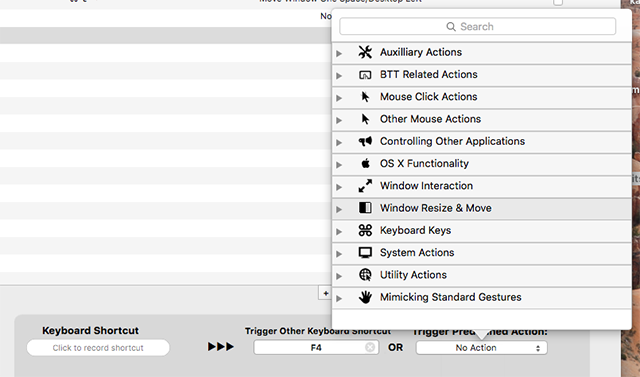This screenshot has height=377, width=640.
Task: Expand the Auxilliary Actions disclosure triangle
Action: 339,53
